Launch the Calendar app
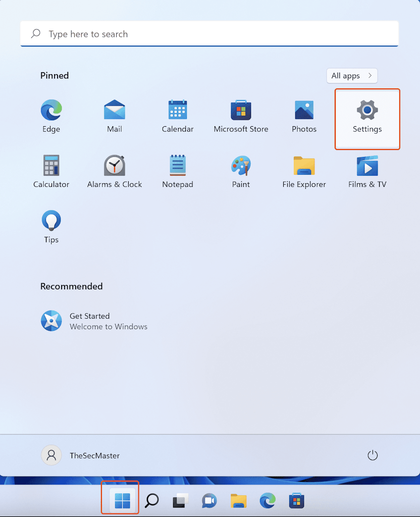Viewport: 420px width, 517px height. [178, 116]
